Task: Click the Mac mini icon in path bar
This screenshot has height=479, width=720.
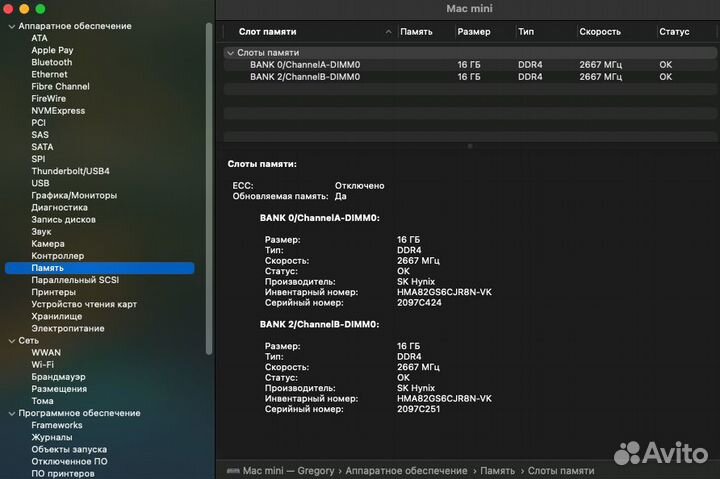Action: click(233, 471)
